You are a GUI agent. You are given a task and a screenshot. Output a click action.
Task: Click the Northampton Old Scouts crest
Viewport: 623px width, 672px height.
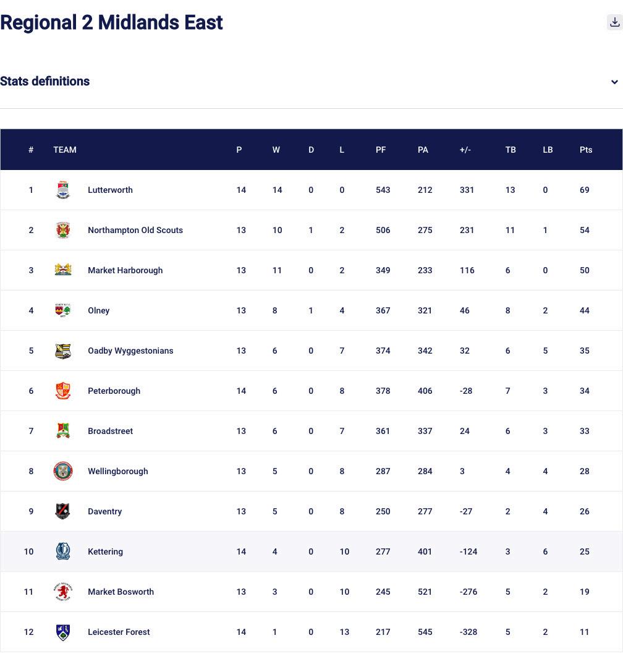pos(63,230)
